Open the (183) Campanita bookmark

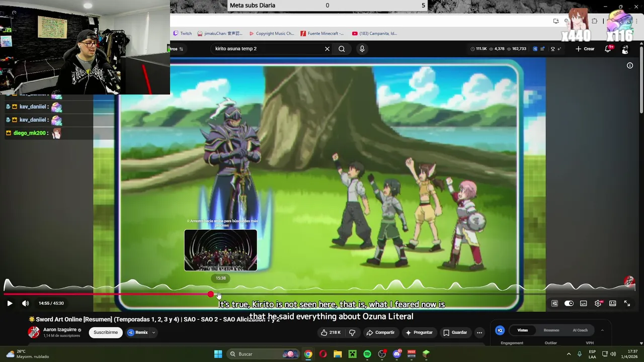[x=374, y=33]
